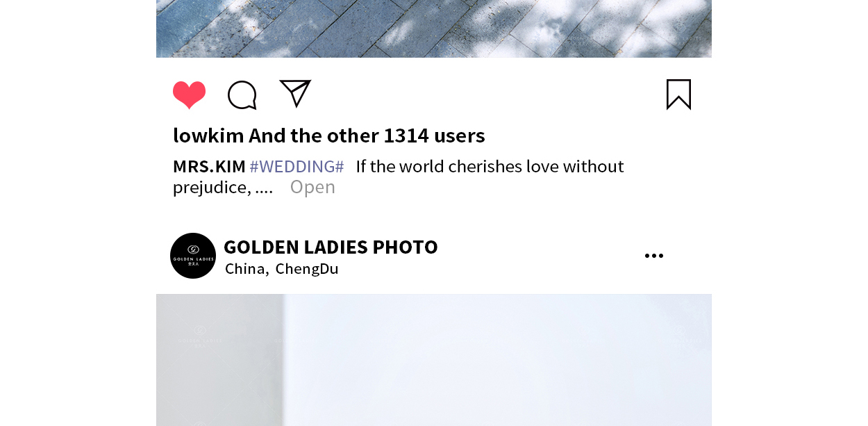Save the post with the bookmark icon
868x426 pixels.
(678, 95)
